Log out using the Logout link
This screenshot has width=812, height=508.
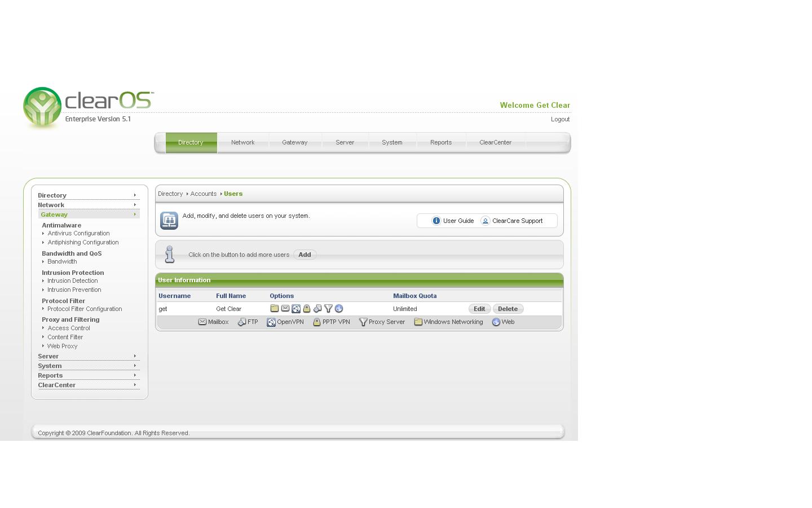click(560, 119)
